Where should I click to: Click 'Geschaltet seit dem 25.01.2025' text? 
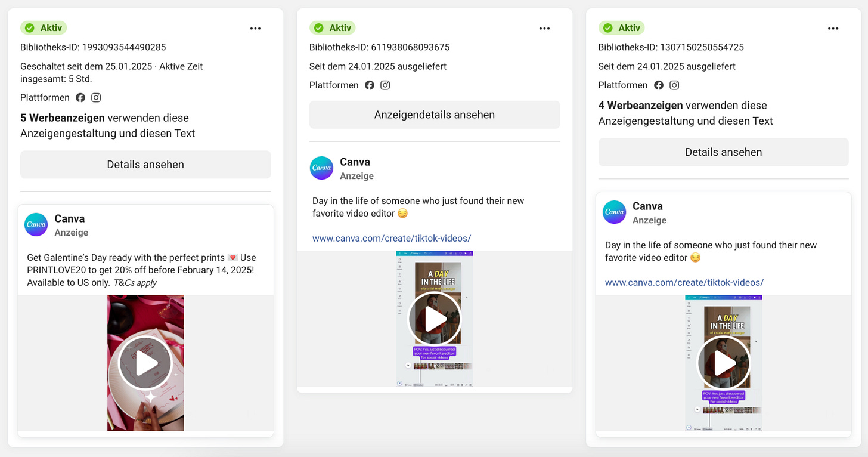pos(87,66)
